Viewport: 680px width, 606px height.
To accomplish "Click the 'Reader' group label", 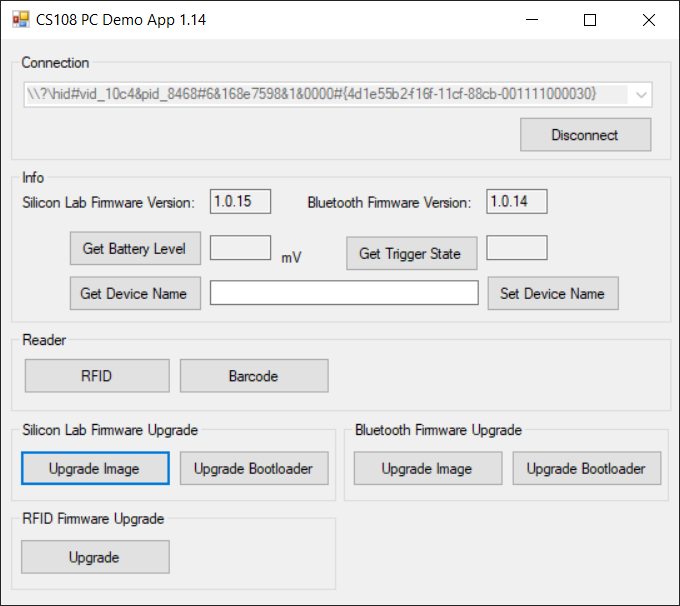I will (x=44, y=340).
